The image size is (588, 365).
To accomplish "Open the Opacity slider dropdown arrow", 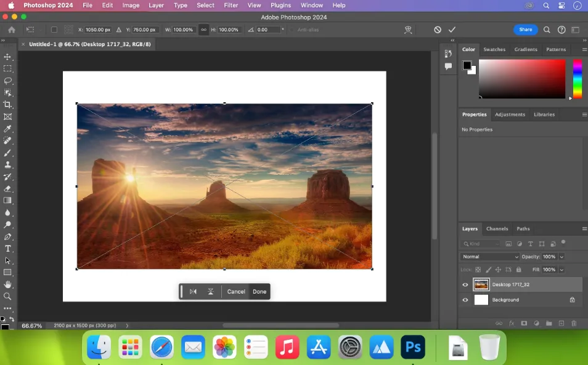I will click(561, 257).
